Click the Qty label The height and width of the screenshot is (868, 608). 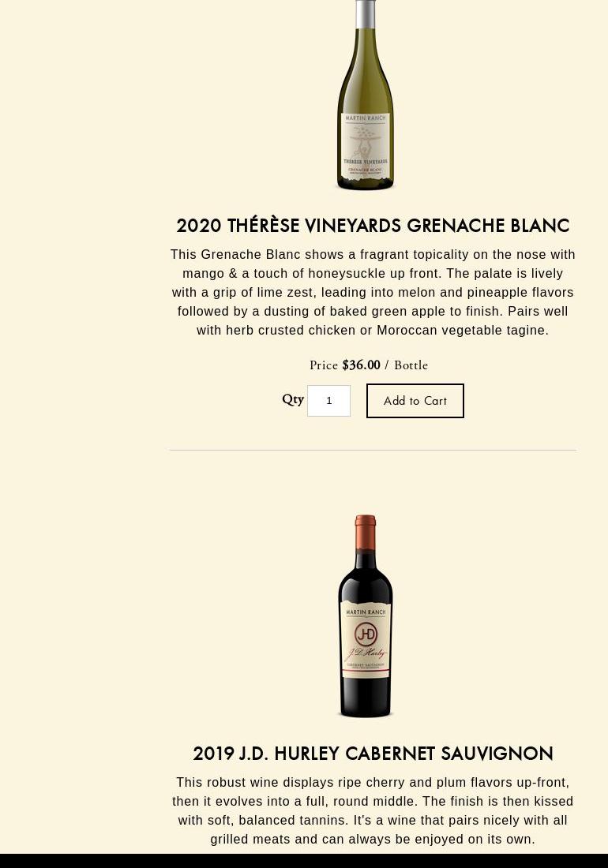(x=293, y=399)
